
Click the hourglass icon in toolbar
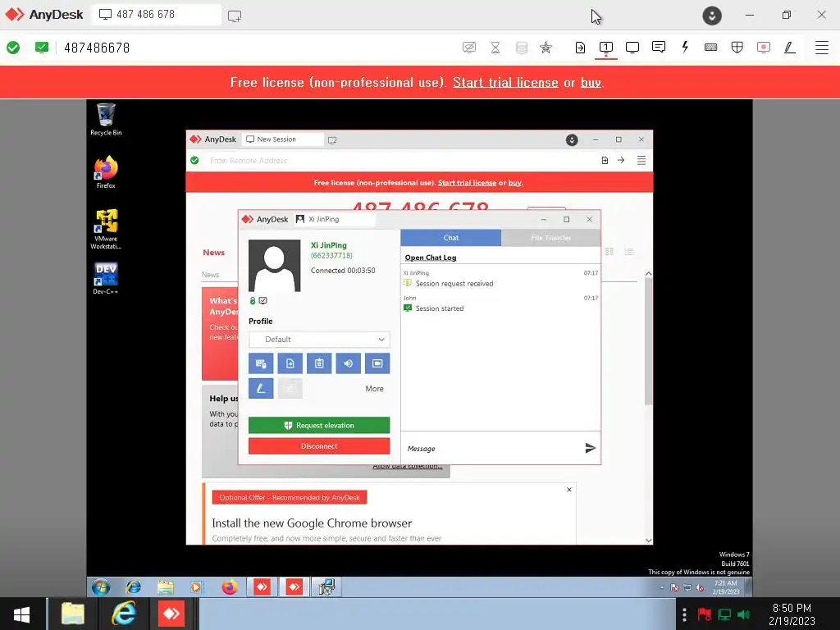pos(495,48)
